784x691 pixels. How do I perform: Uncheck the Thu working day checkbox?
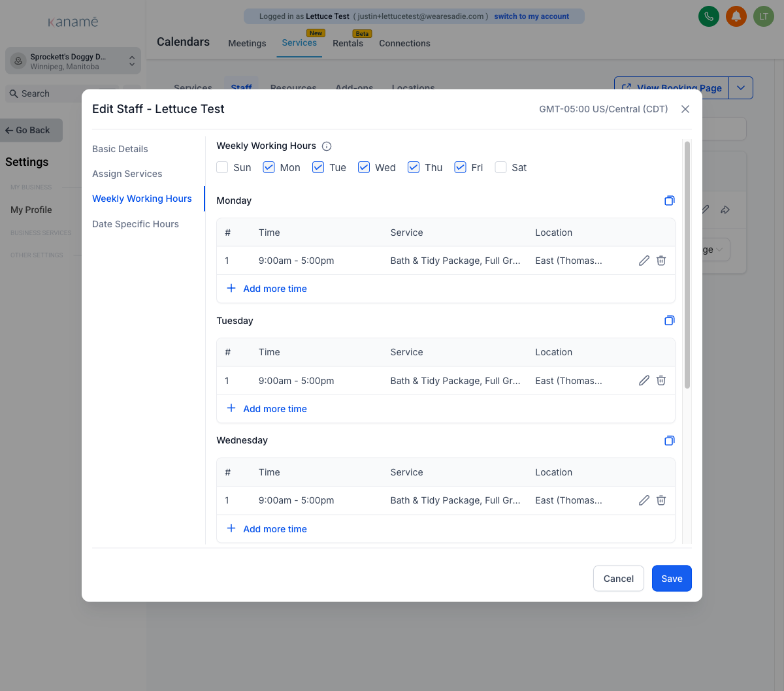(414, 167)
